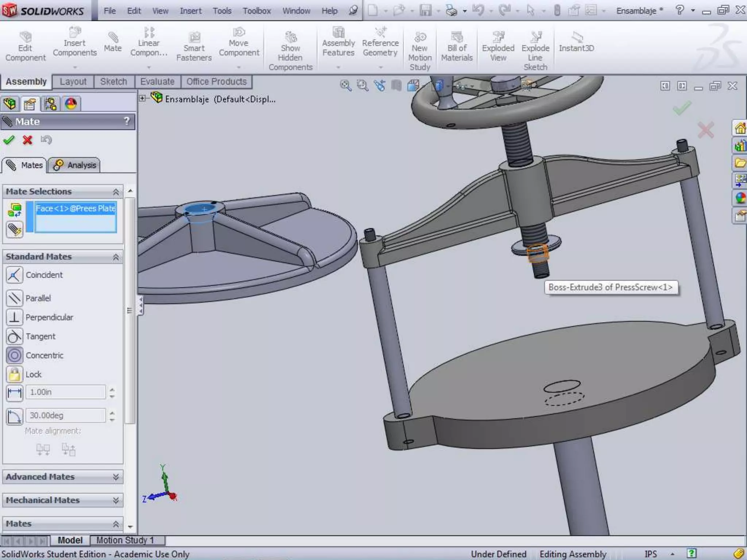Image resolution: width=747 pixels, height=560 pixels.
Task: Toggle the Concentric mate option
Action: (x=14, y=355)
